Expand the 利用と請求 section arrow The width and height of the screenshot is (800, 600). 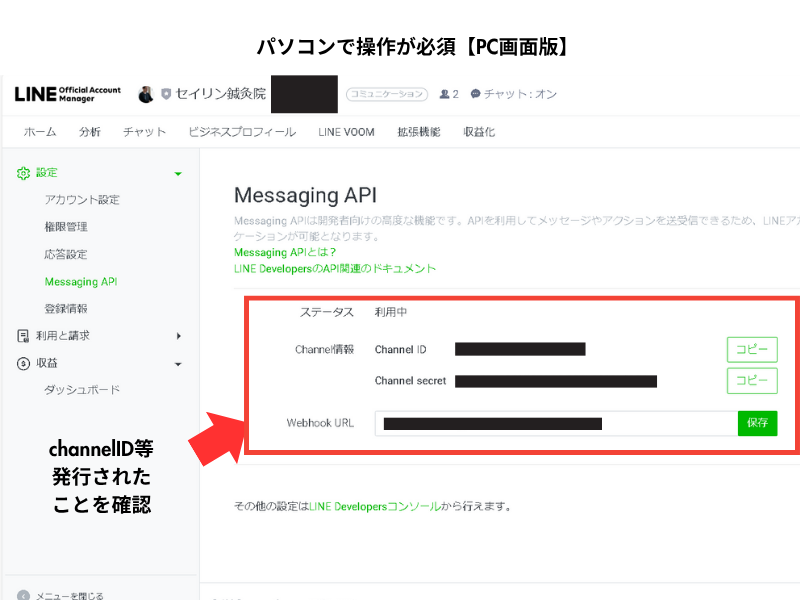coord(178,336)
